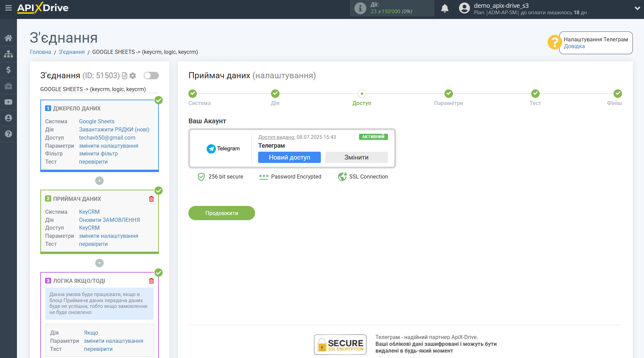The height and width of the screenshot is (358, 644).
Task: Delete the Логіка Якщо/Тоді block
Action: tap(151, 281)
